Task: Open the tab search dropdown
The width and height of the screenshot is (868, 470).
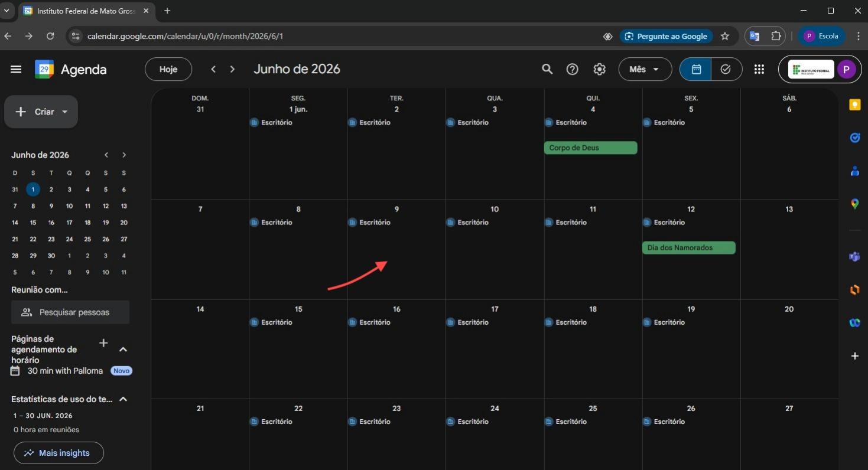Action: (6, 11)
